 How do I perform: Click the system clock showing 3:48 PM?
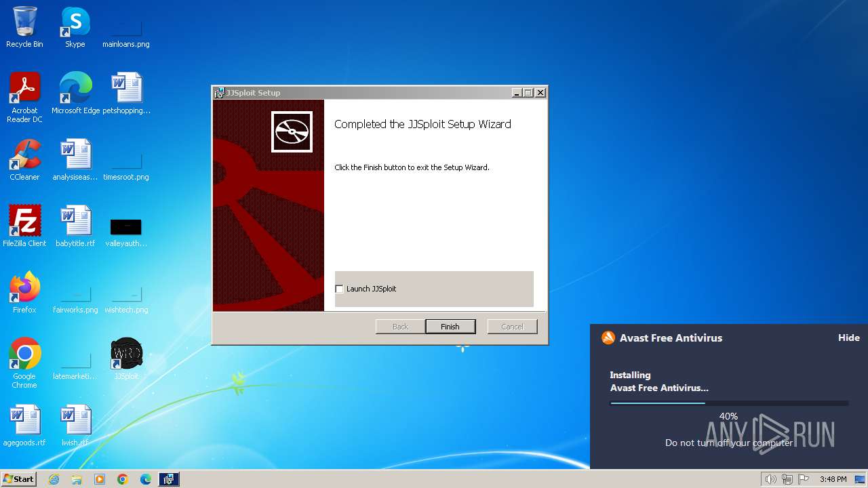tap(833, 479)
